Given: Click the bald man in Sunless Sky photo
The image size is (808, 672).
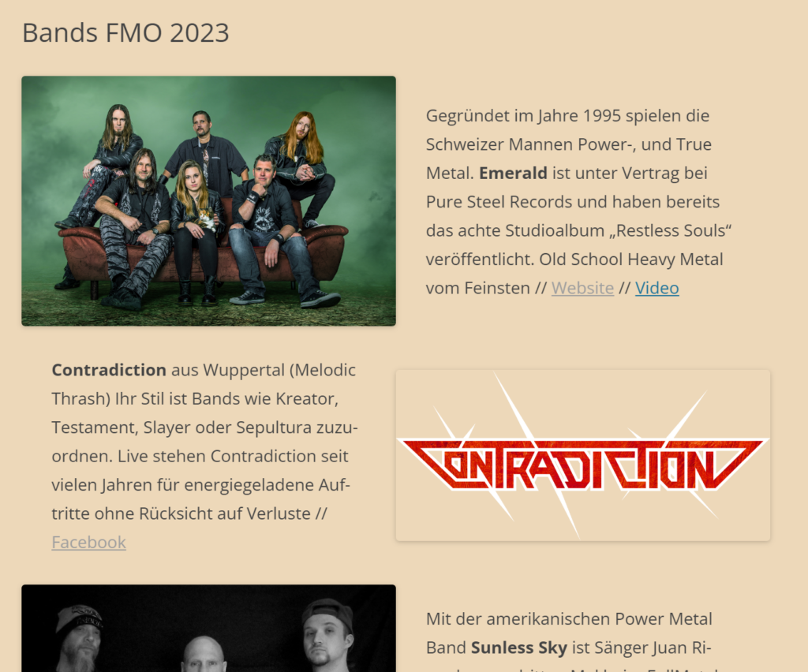Looking at the screenshot, I should [204, 654].
